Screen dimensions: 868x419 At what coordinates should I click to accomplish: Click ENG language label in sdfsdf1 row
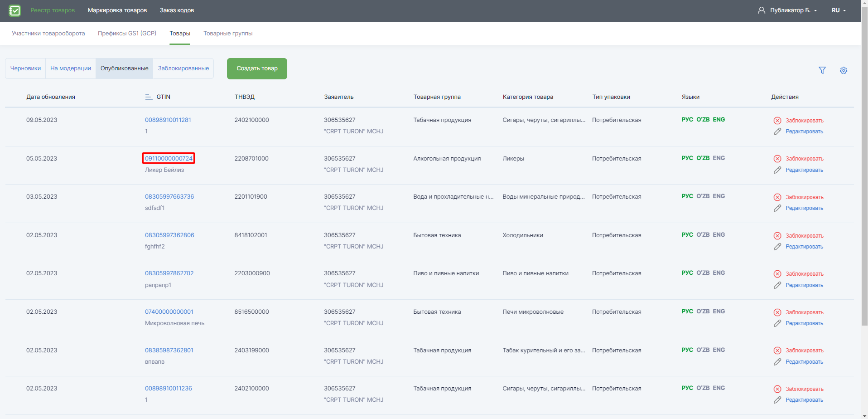tap(719, 196)
